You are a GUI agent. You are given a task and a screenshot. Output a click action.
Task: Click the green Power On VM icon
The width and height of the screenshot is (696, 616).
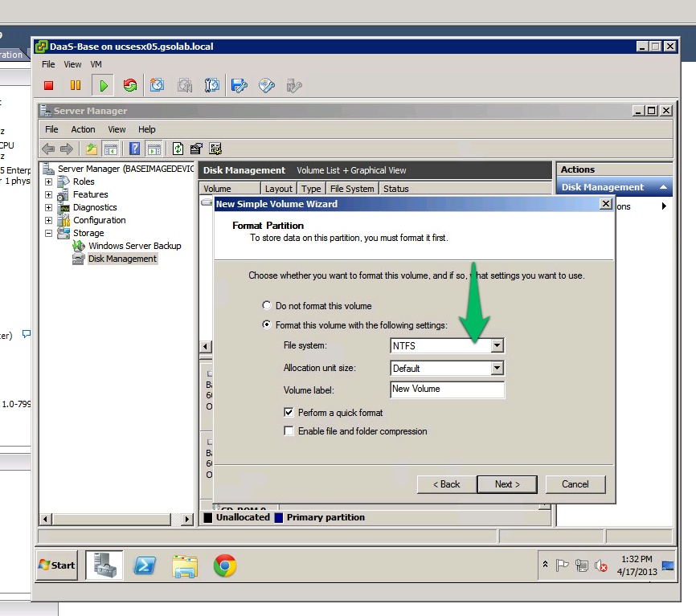tap(103, 86)
